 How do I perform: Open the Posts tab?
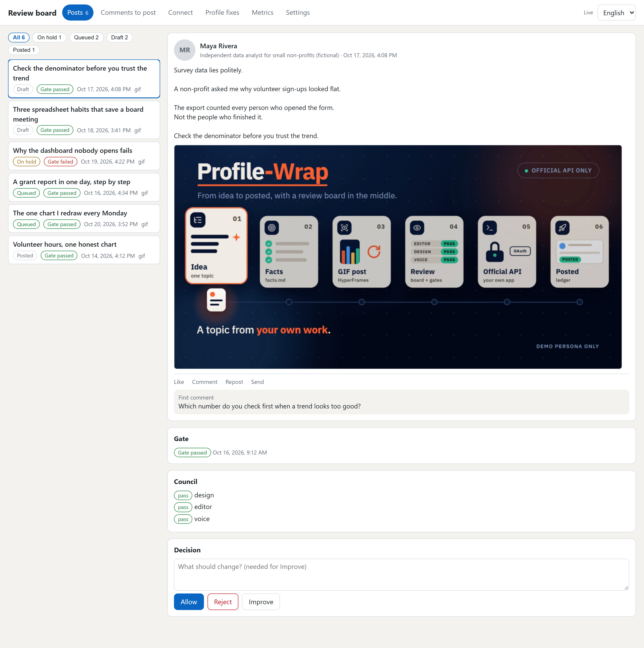78,13
